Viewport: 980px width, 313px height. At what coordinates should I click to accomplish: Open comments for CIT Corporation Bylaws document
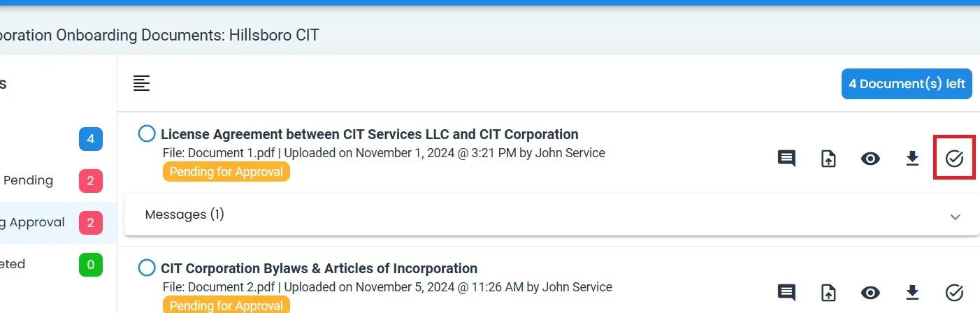click(786, 292)
